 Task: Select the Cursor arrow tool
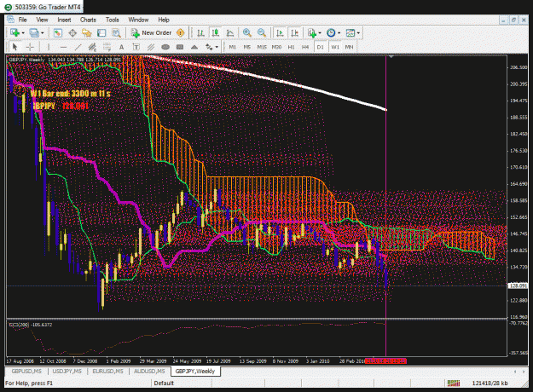[x=14, y=47]
